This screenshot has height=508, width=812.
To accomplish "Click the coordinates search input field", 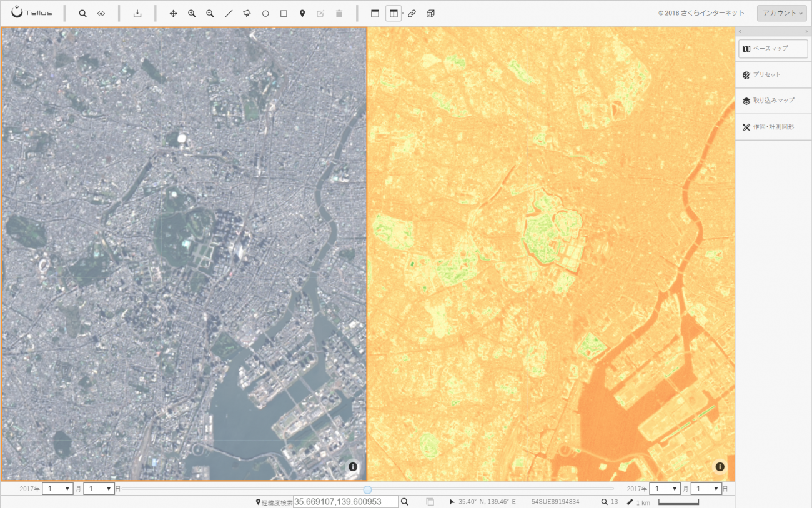I will (345, 502).
